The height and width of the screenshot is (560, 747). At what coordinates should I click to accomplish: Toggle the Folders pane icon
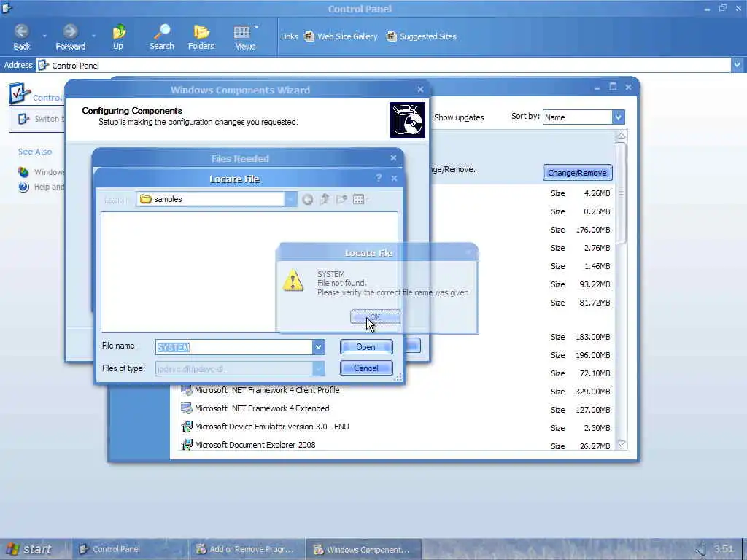(x=201, y=37)
